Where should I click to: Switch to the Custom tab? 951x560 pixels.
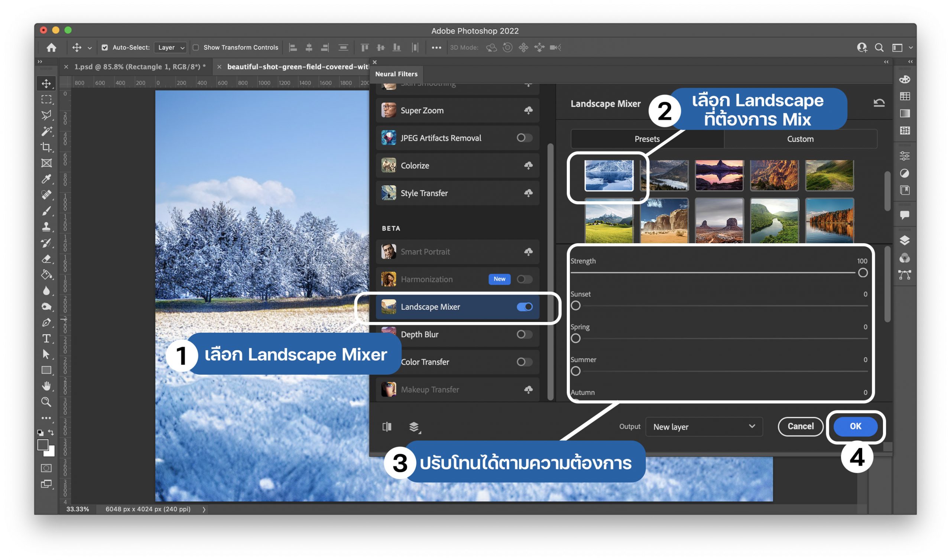800,139
